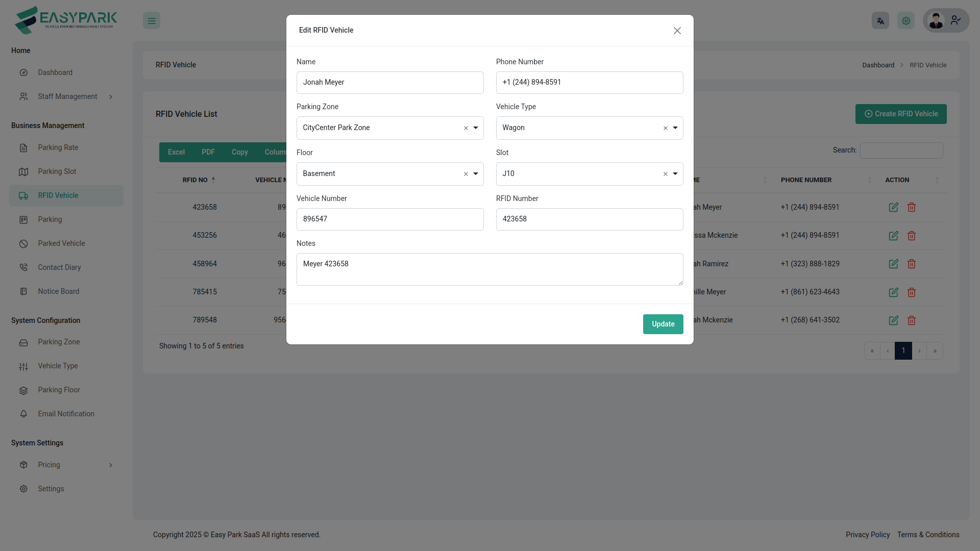Open the Parking Floor configuration
The image size is (980, 551).
[59, 390]
